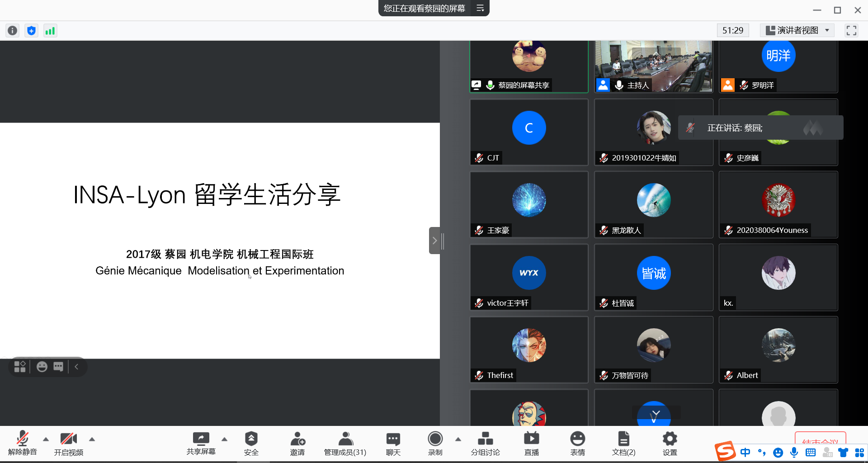Image resolution: width=868 pixels, height=463 pixels.
Task: Open Sogou toolbox grid icon
Action: click(x=859, y=452)
